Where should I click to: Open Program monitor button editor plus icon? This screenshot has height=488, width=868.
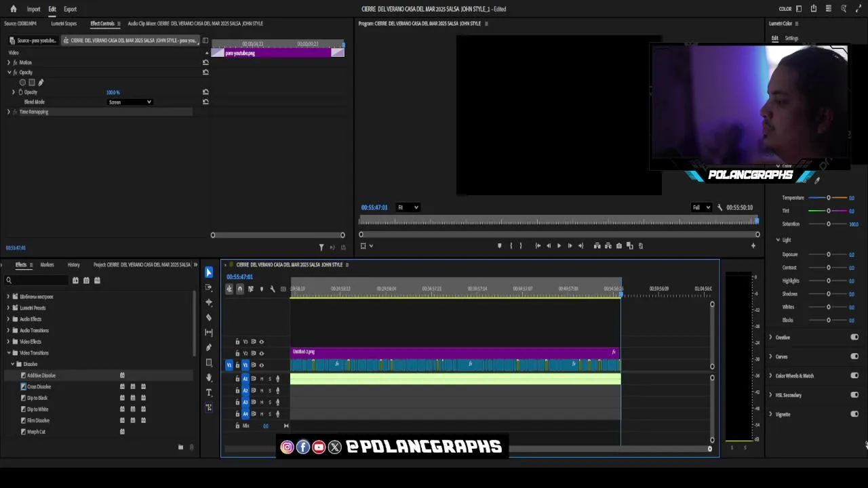pos(753,246)
